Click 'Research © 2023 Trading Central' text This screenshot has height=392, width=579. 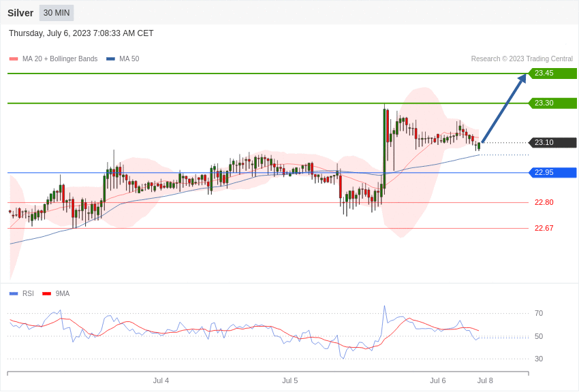click(522, 59)
